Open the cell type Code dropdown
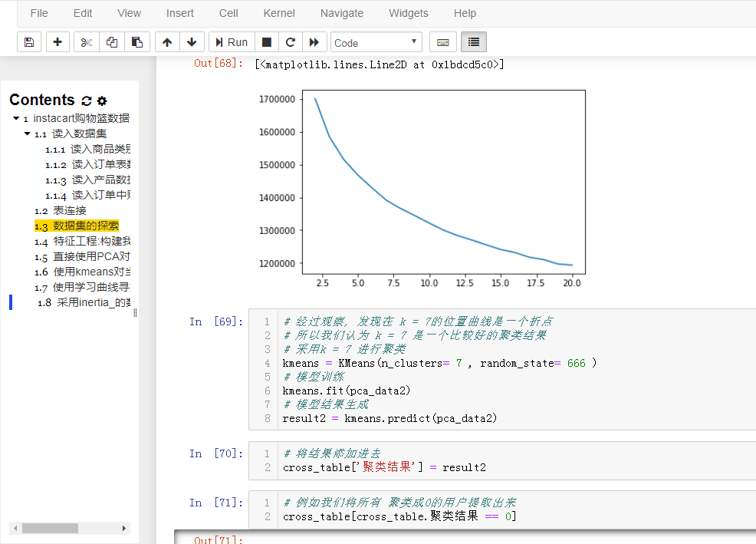The width and height of the screenshot is (756, 544). tap(376, 42)
